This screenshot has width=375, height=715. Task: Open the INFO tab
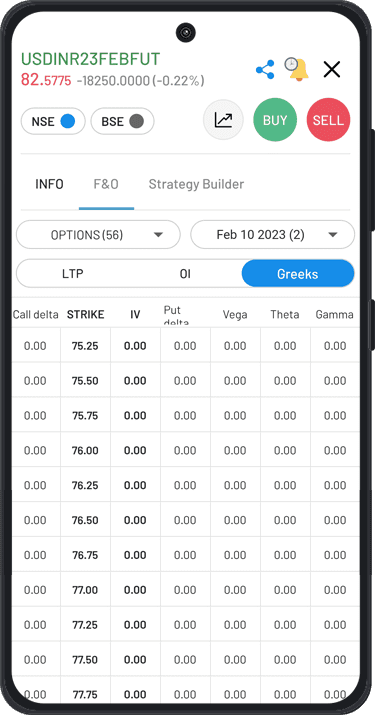coord(49,184)
